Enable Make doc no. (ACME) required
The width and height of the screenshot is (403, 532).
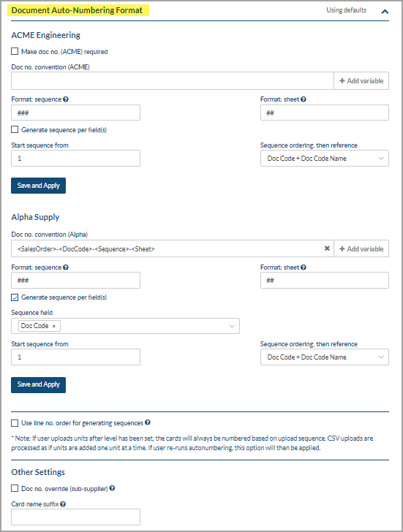click(x=15, y=51)
